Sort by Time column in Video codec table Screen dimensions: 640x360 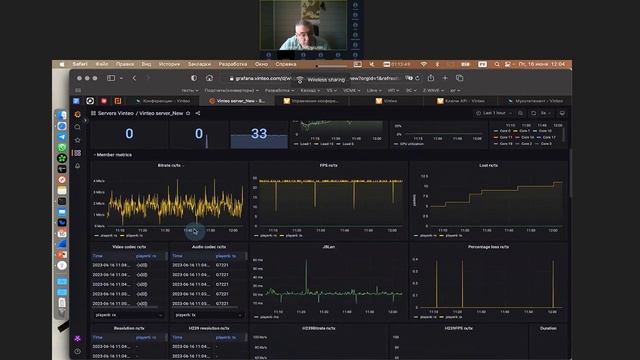[98, 256]
